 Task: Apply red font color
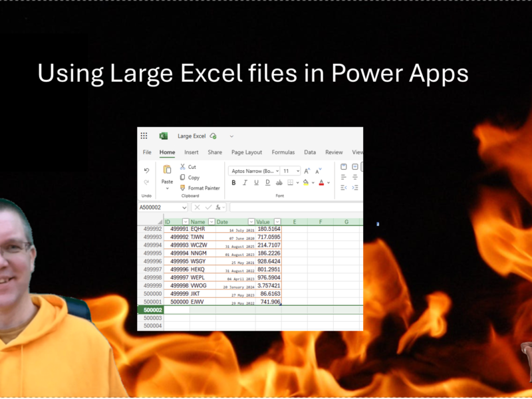[321, 183]
